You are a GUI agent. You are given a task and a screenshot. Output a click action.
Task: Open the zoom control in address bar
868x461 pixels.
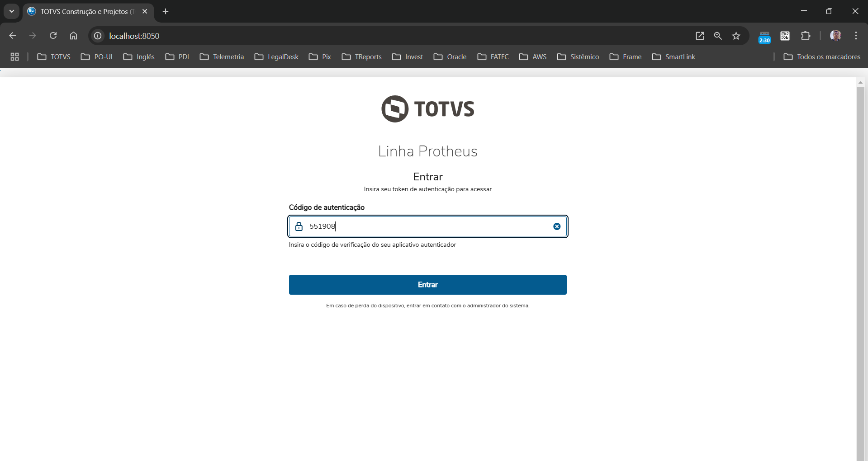click(x=718, y=36)
